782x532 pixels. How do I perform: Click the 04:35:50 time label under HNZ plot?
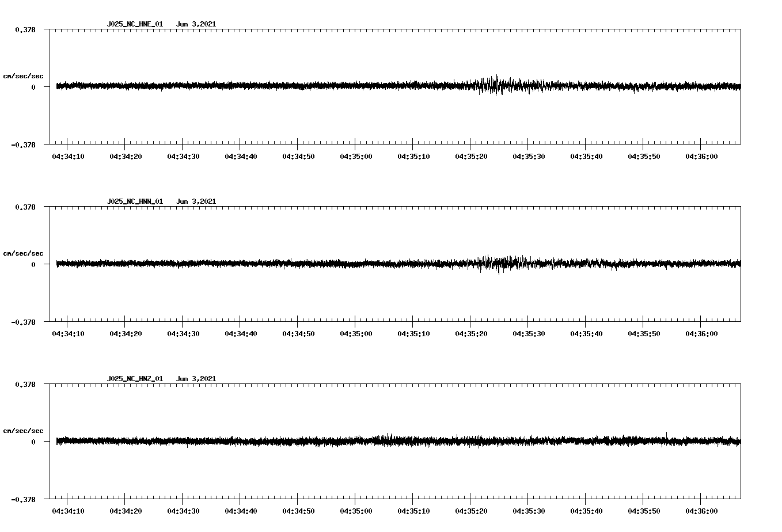[644, 511]
